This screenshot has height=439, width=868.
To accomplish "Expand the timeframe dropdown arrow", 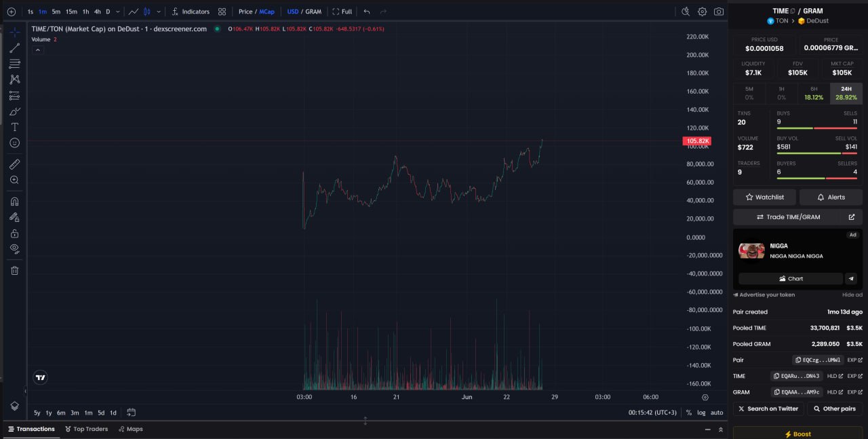I will pyautogui.click(x=118, y=12).
